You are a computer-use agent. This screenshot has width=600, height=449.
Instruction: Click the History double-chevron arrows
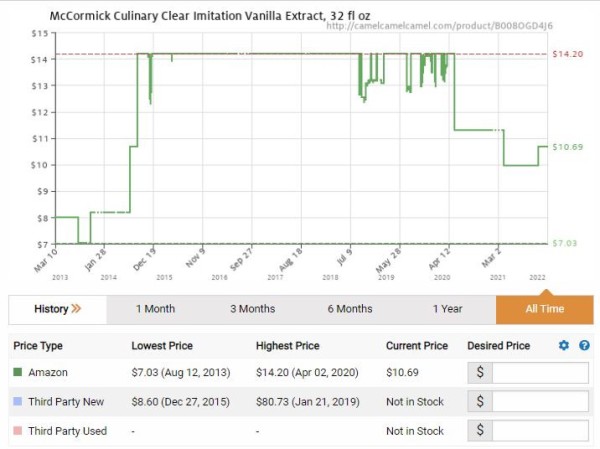[76, 309]
